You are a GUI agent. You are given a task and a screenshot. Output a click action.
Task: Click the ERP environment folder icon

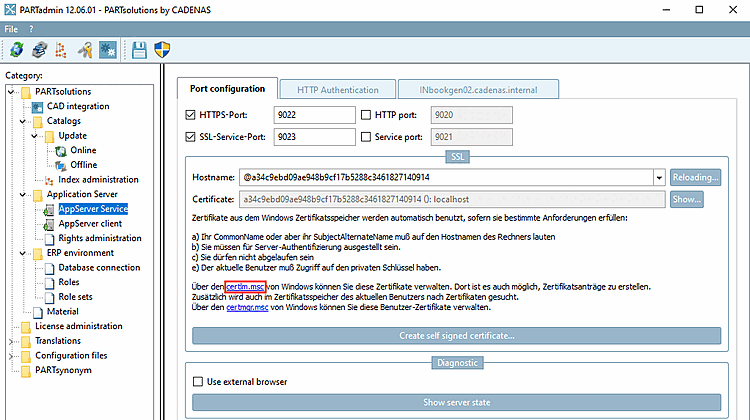(x=37, y=254)
